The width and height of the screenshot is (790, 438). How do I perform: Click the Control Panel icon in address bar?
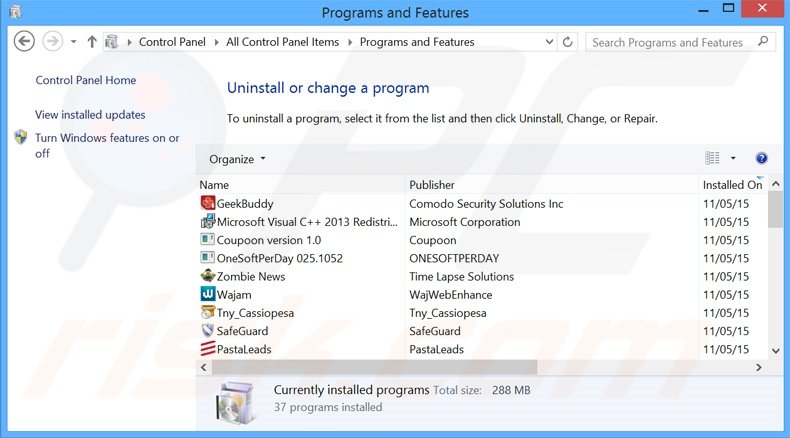point(111,42)
